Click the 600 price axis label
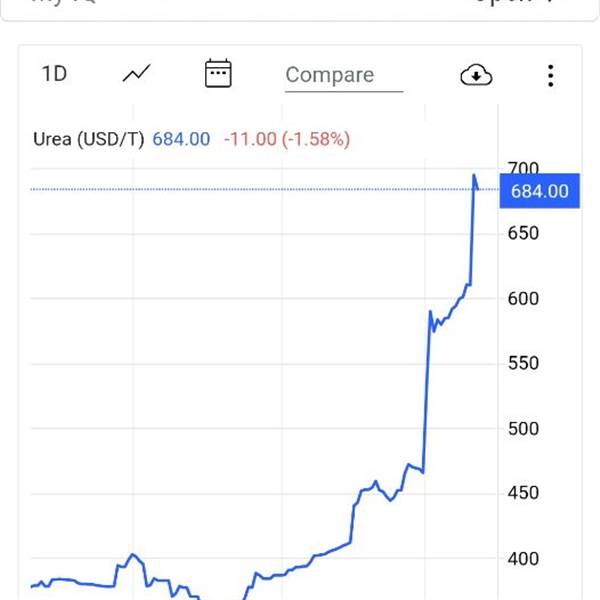The width and height of the screenshot is (600, 600). [x=524, y=298]
